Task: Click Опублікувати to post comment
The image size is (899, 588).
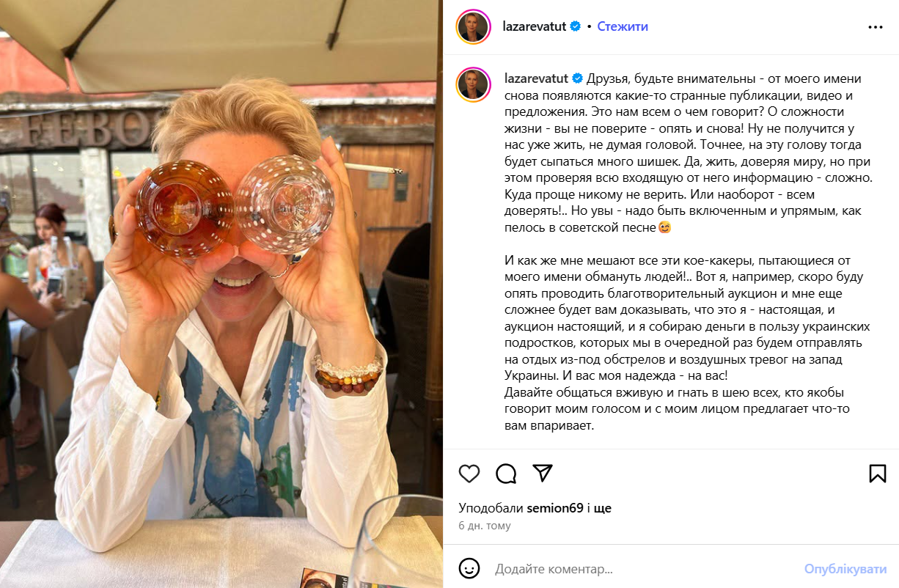Action: [845, 569]
